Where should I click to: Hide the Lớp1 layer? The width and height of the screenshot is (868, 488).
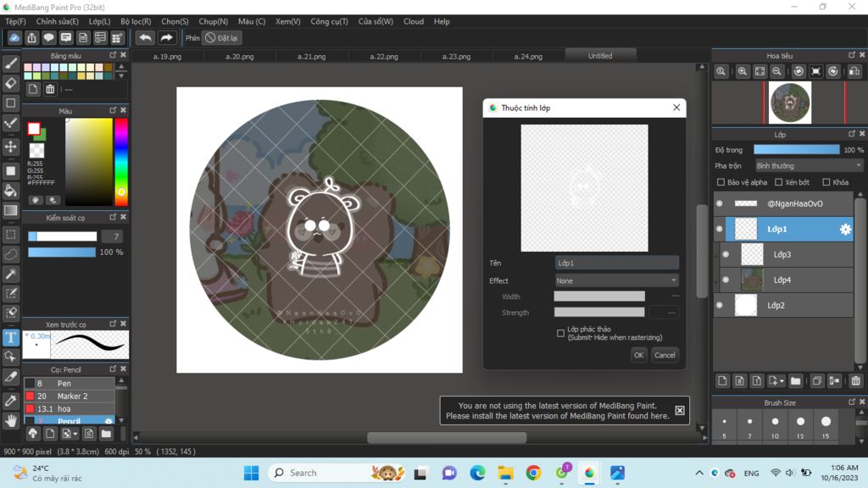coord(719,229)
